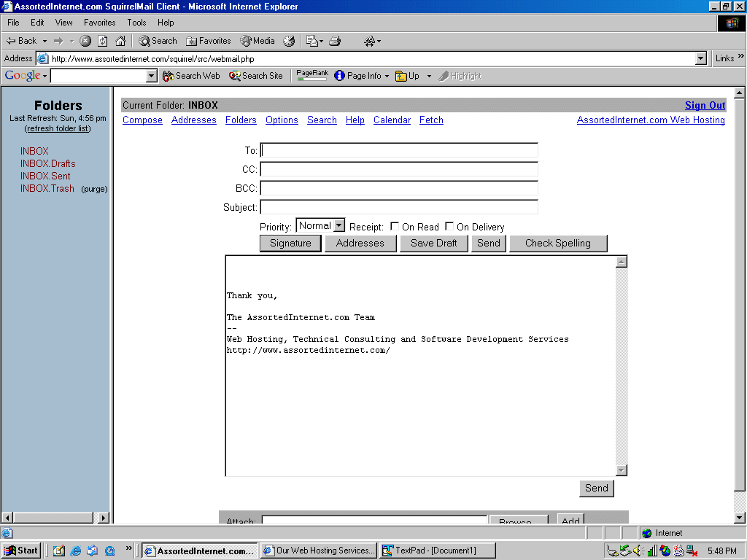747x560 pixels.
Task: Go to the Home page icon
Action: (x=120, y=41)
